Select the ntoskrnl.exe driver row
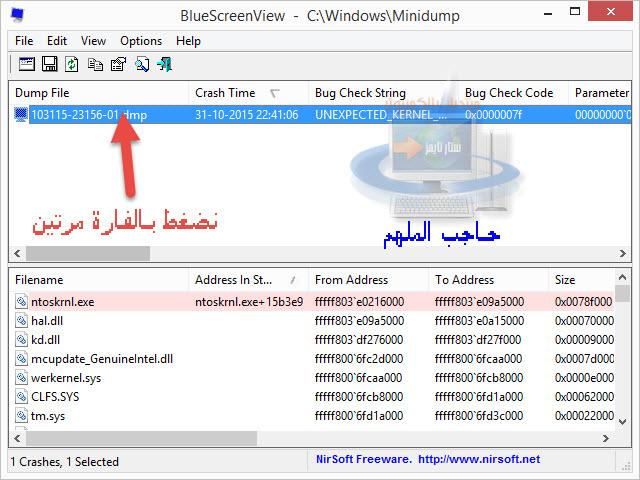The width and height of the screenshot is (640, 480). coord(312,302)
